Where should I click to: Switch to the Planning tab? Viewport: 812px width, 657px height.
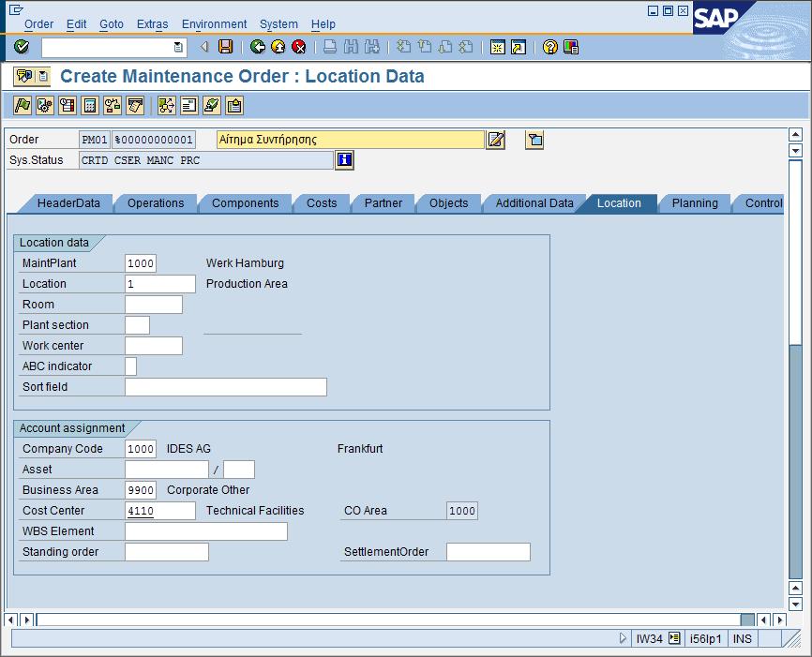(x=695, y=203)
